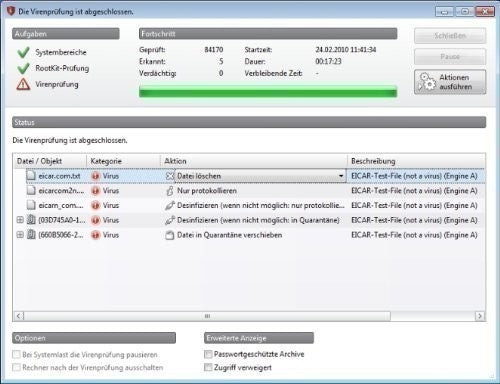Click the green checkmark next to Systembereiche

[x=23, y=52]
